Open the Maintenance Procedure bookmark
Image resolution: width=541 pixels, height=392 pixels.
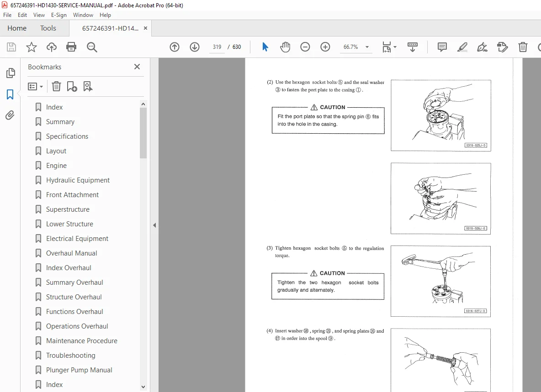pyautogui.click(x=81, y=341)
